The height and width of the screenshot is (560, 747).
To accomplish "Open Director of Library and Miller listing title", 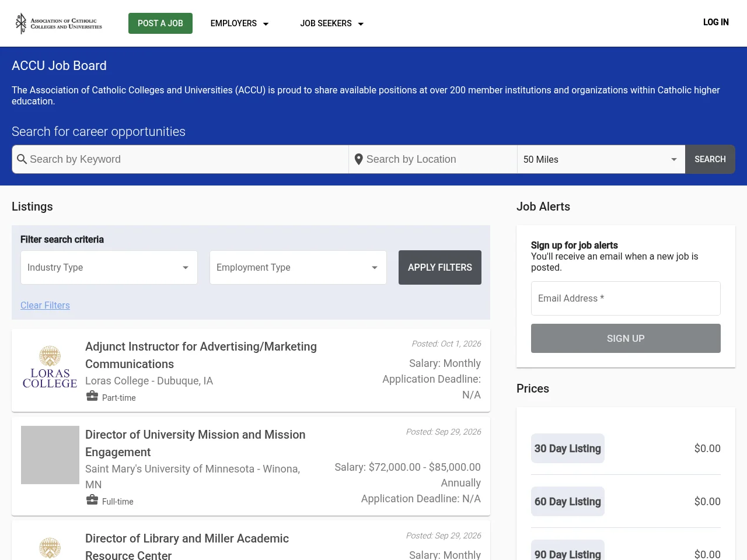I will [x=187, y=547].
